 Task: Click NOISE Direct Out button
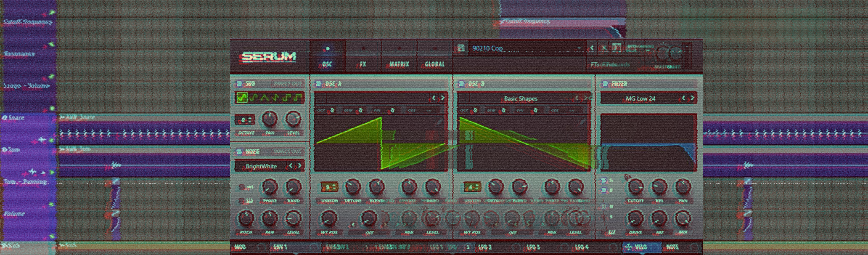pos(288,151)
